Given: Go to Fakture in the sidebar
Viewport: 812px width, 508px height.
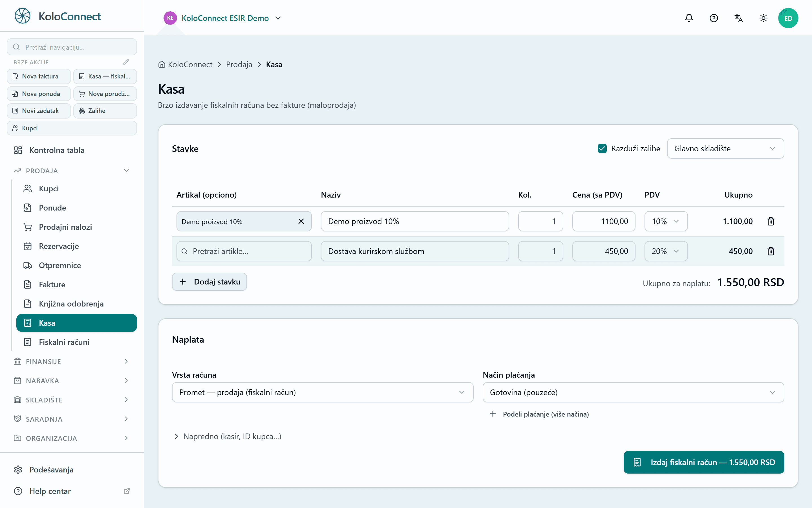Looking at the screenshot, I should pyautogui.click(x=76, y=284).
